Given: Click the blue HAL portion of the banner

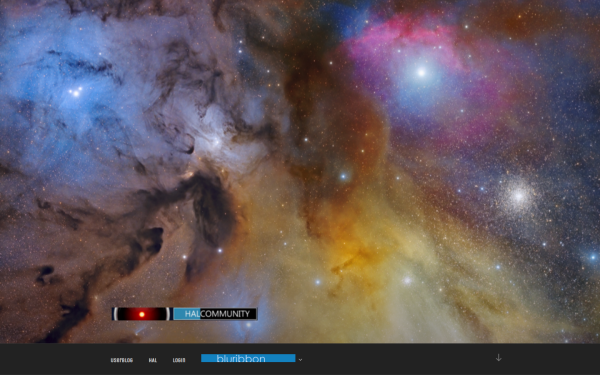Looking at the screenshot, I should (187, 314).
